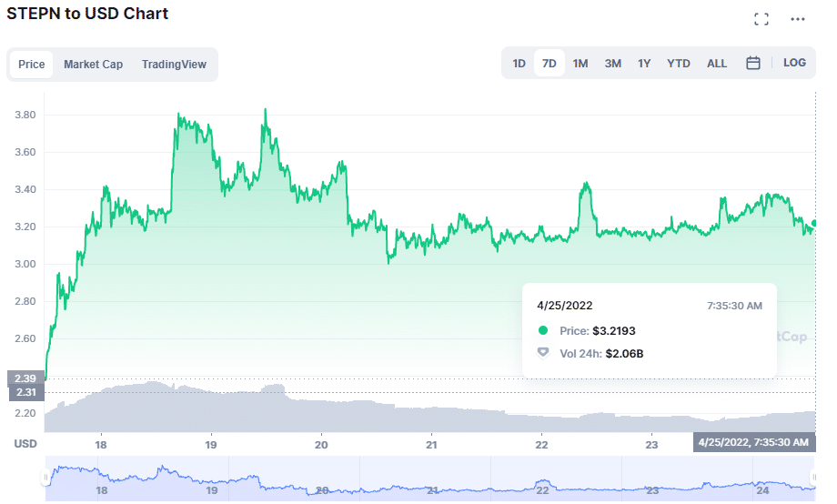837x504 pixels.
Task: Click the Price: $3.2193 tooltip value
Action: click(598, 331)
